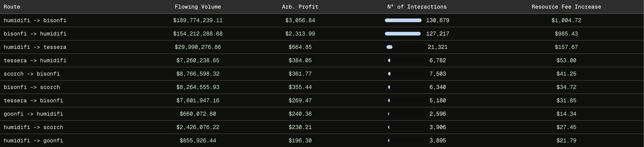
Task: Choose the bisonfi -> scorch route
Action: coord(322,87)
